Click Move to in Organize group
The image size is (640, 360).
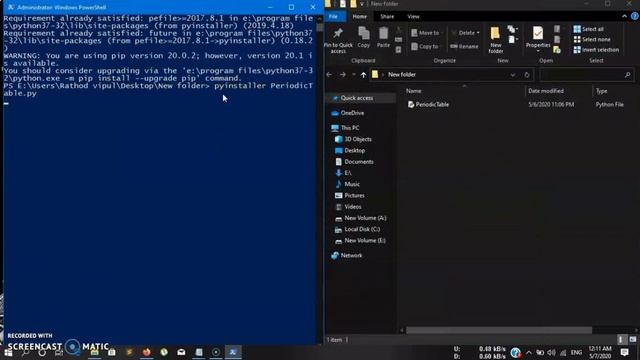tap(425, 33)
